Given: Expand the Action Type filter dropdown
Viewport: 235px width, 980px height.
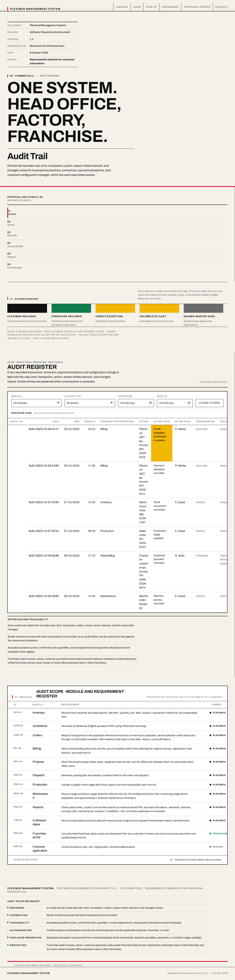Looking at the screenshot, I should pyautogui.click(x=90, y=403).
